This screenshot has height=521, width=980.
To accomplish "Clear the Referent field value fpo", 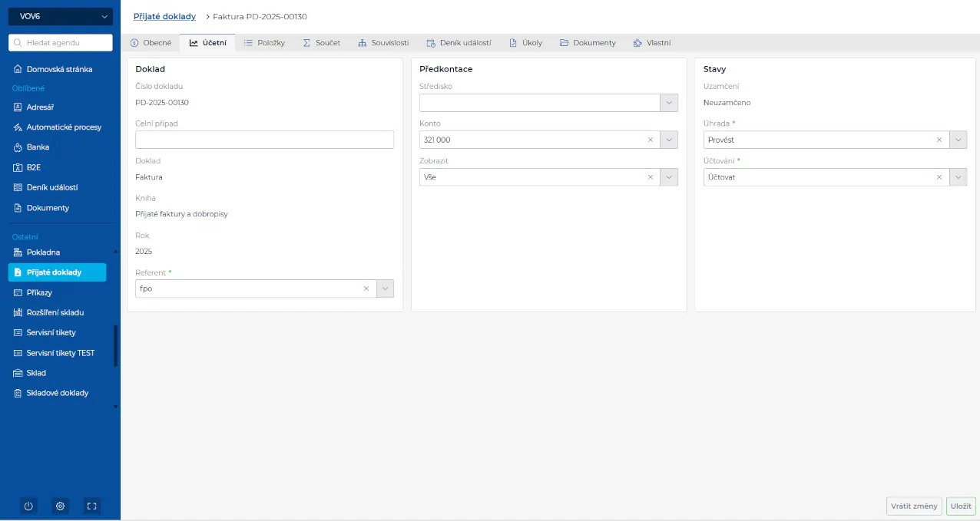I will pyautogui.click(x=366, y=289).
